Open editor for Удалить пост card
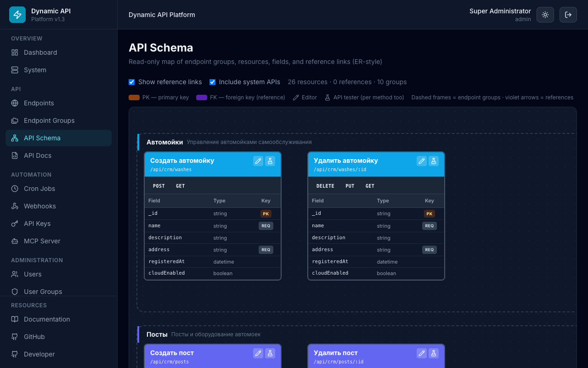588x368 pixels. click(x=422, y=353)
